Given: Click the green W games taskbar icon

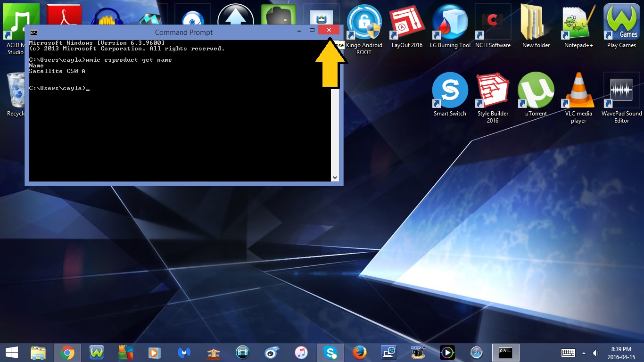Looking at the screenshot, I should point(97,353).
